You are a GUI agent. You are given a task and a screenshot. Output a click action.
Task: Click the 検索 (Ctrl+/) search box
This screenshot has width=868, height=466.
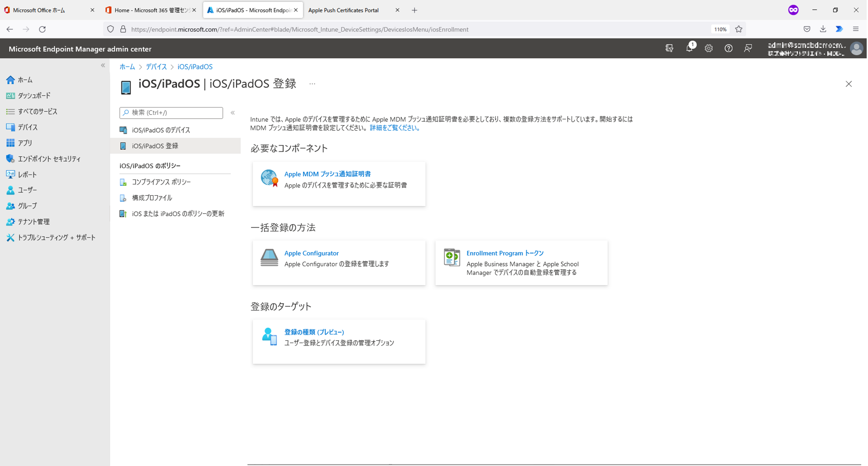coord(171,113)
